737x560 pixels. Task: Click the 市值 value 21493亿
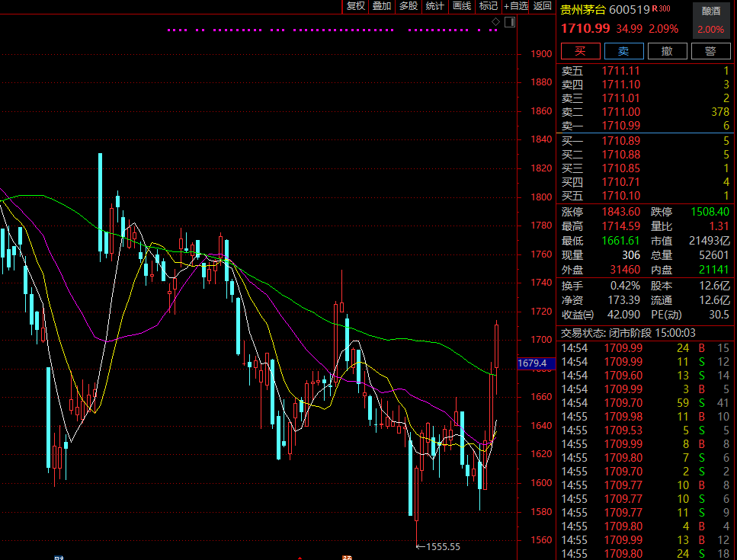coord(710,241)
